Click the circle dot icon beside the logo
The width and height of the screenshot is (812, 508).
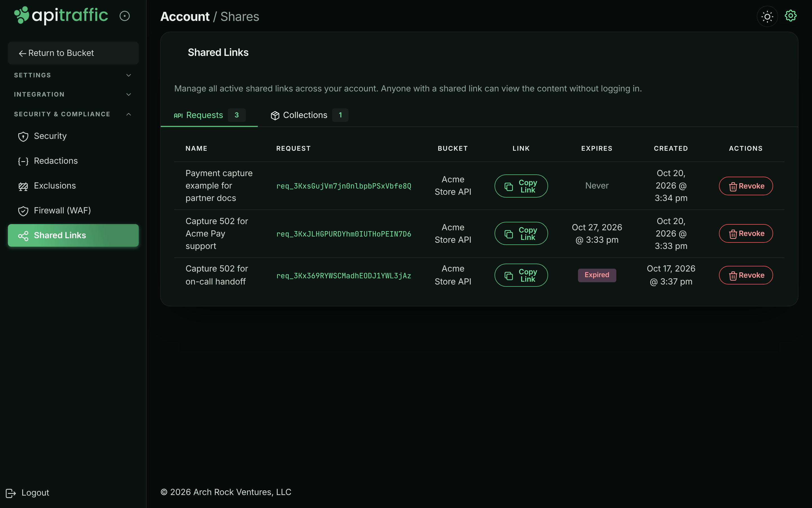[x=125, y=16]
